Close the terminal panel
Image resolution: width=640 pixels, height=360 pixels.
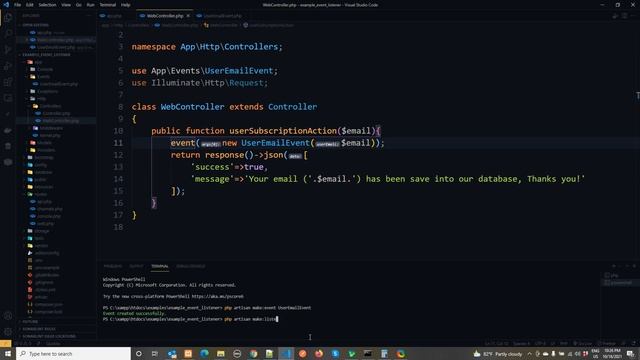634,266
